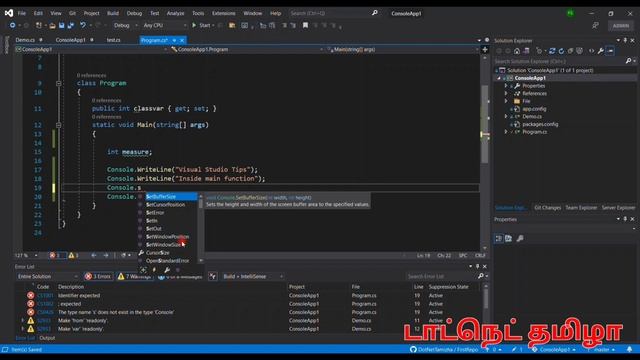
Task: Switch to Server Explorer tab
Action: [x=618, y=208]
